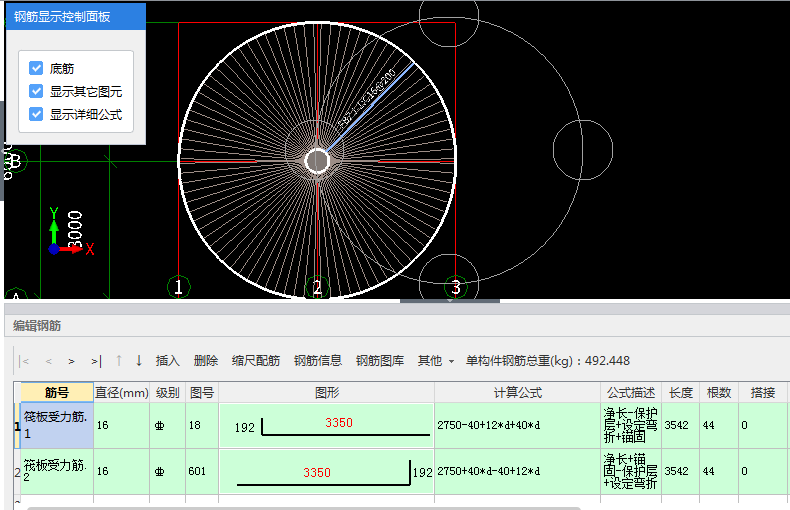This screenshot has height=510, width=790.
Task: Click rebar shape diagram in row 1
Action: pos(326,425)
